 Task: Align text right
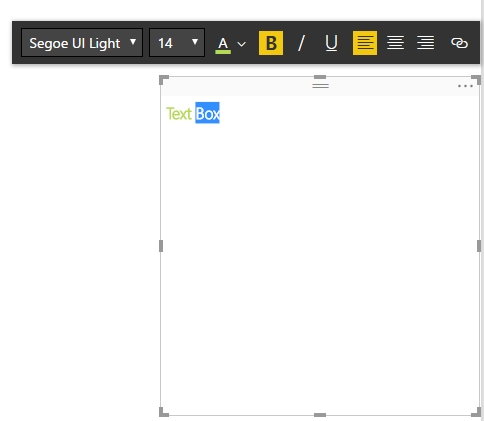425,43
